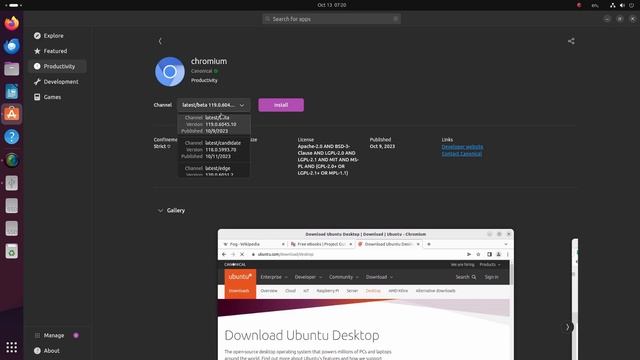
Task: Select the latest/candidate channel option
Action: pyautogui.click(x=214, y=149)
